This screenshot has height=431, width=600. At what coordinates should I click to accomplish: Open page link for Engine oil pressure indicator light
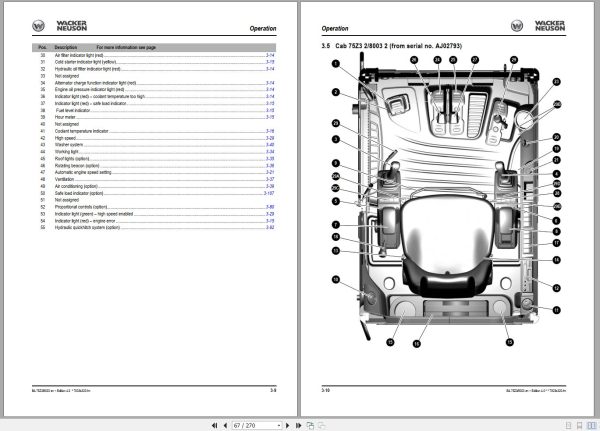(270, 90)
